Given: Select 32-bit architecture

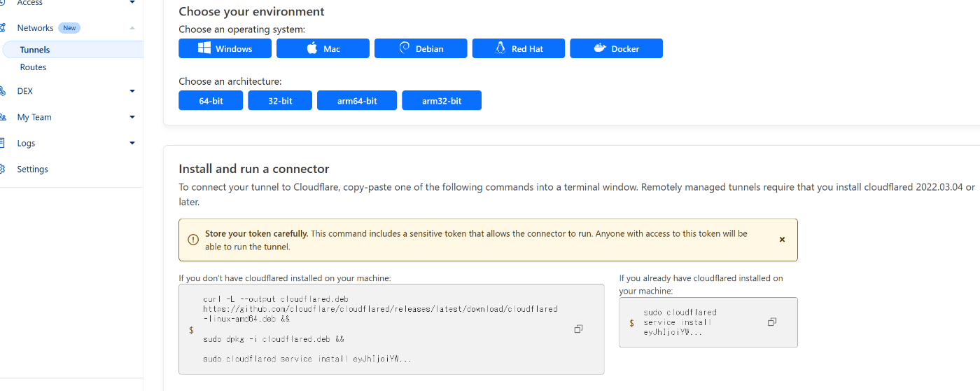Looking at the screenshot, I should tap(280, 101).
